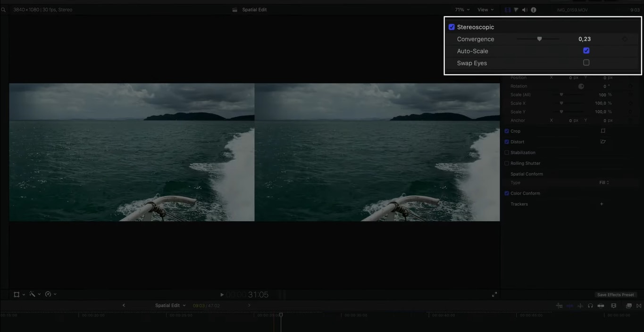Click the magic wand enhancements icon
This screenshot has width=644, height=332.
[x=32, y=294]
